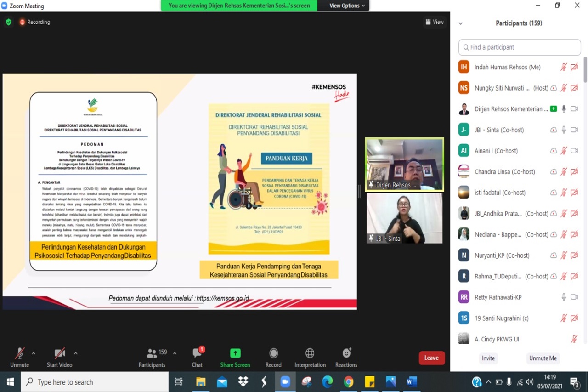588x392 pixels.
Task: Toggle the Participants panel
Action: pyautogui.click(x=152, y=358)
